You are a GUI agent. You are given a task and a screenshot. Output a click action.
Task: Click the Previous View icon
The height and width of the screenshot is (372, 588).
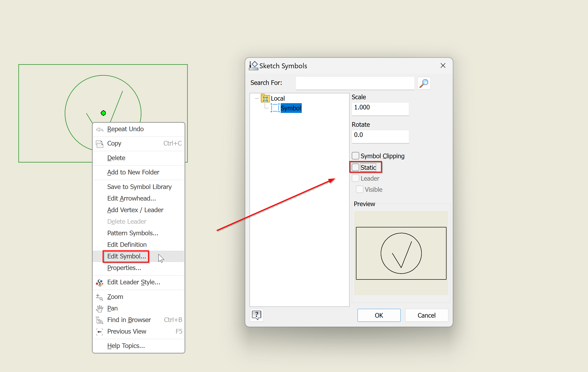click(x=99, y=332)
